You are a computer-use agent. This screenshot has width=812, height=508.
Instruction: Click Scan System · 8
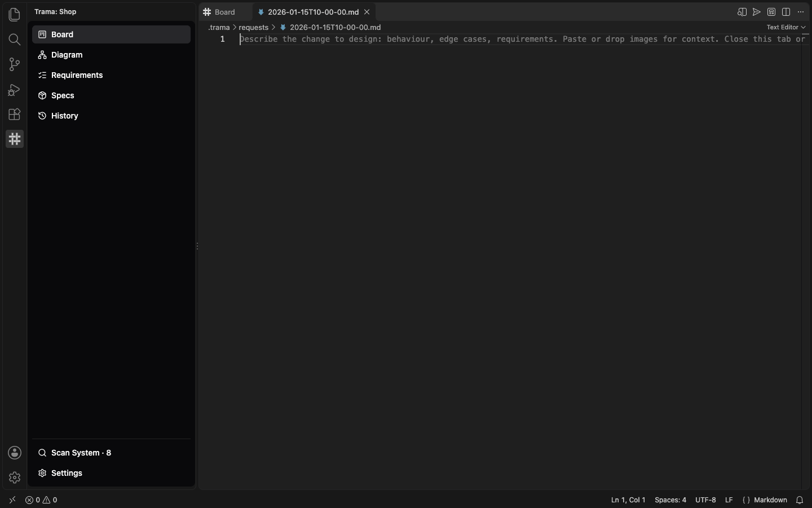pos(111,453)
